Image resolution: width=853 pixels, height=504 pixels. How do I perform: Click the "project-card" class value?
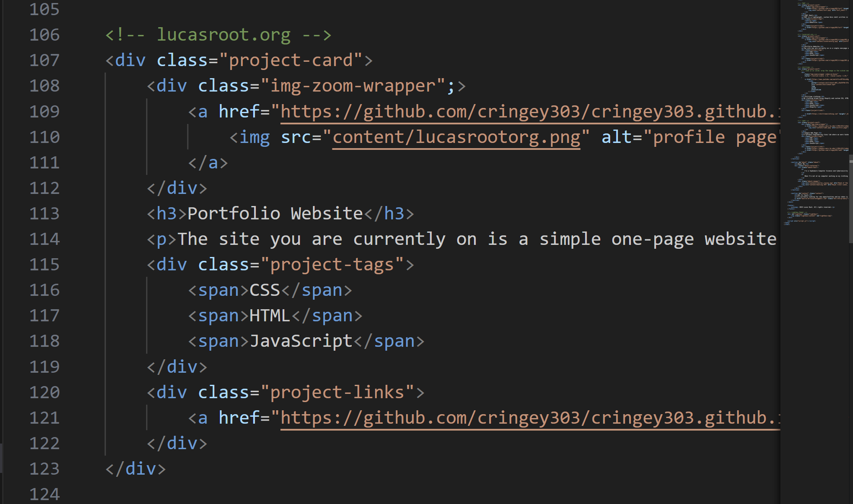pyautogui.click(x=296, y=60)
